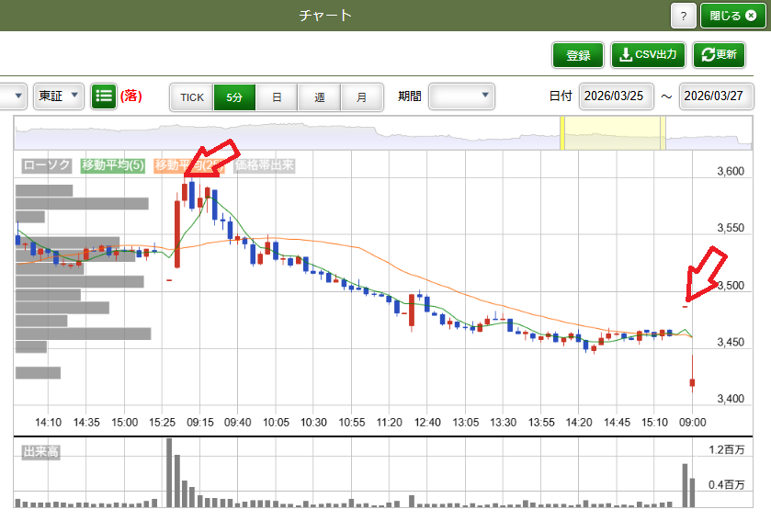
Task: Close the chart with 閉じる button
Action: [732, 16]
